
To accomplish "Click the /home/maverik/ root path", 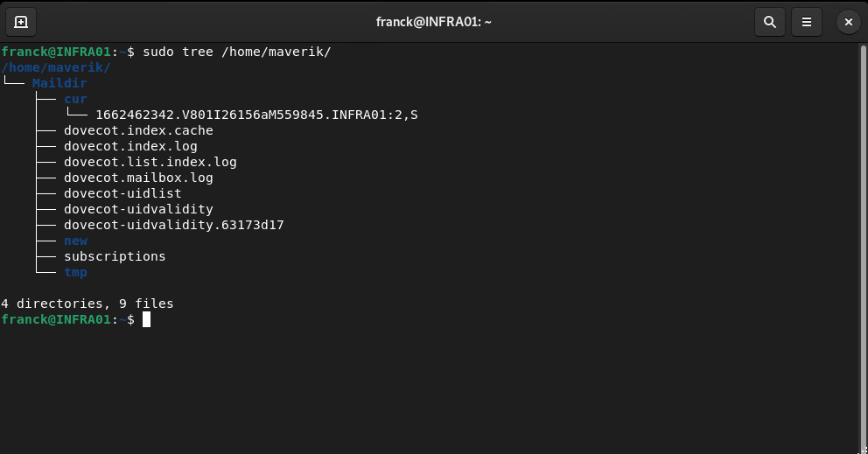I will click(56, 67).
